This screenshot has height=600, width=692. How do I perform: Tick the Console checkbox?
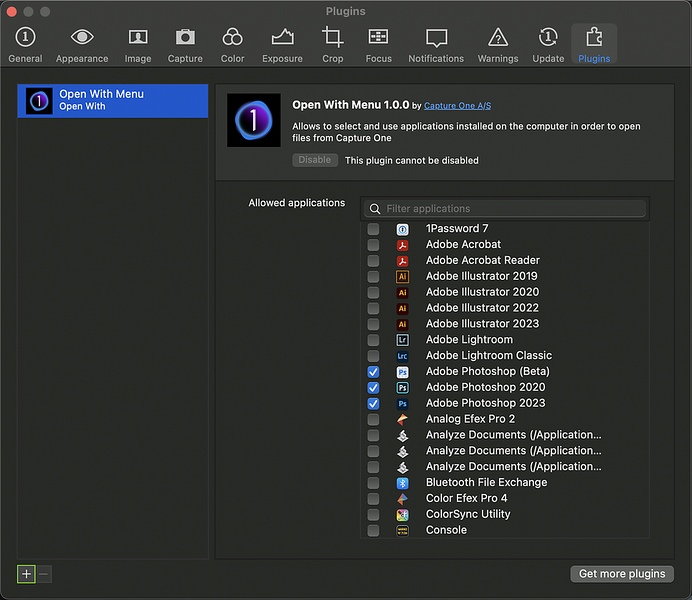[373, 531]
